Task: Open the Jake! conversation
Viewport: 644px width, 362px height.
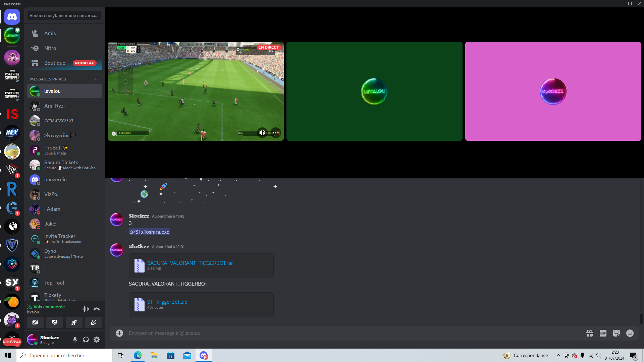Action: coord(64,224)
